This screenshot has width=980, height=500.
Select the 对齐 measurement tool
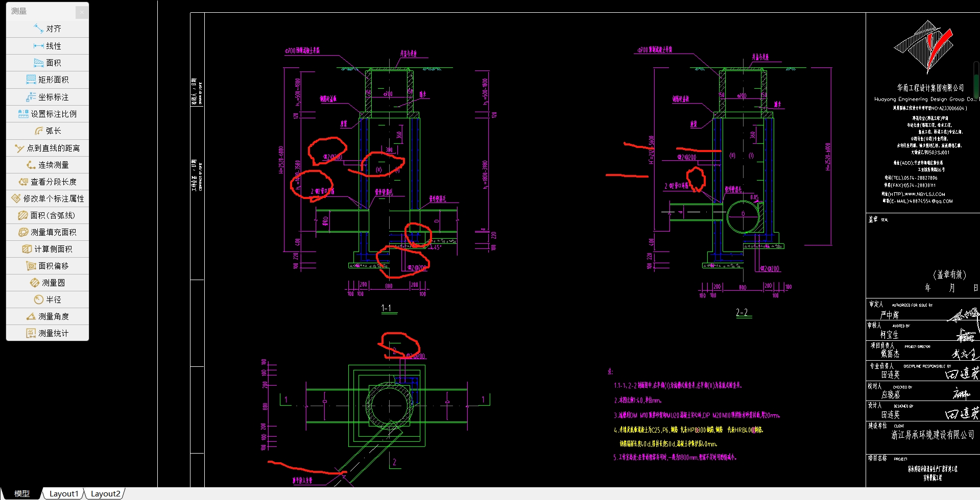point(47,29)
